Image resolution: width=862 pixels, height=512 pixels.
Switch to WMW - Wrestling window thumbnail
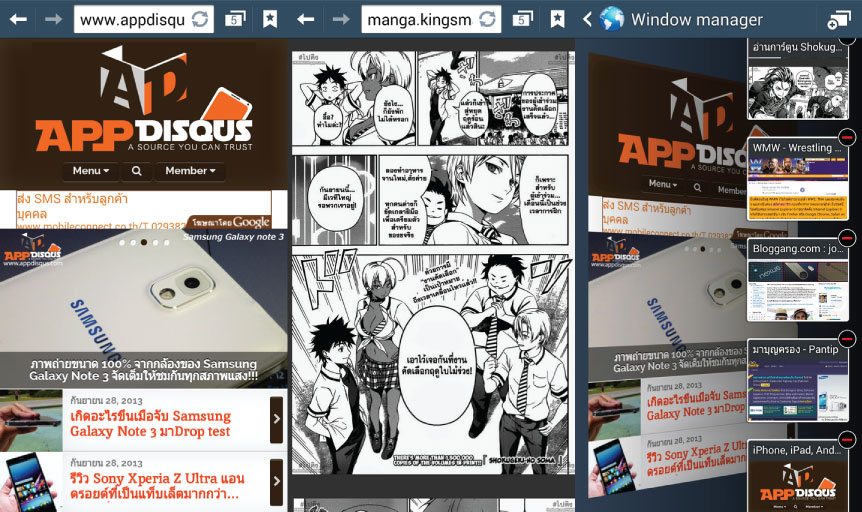pos(798,179)
